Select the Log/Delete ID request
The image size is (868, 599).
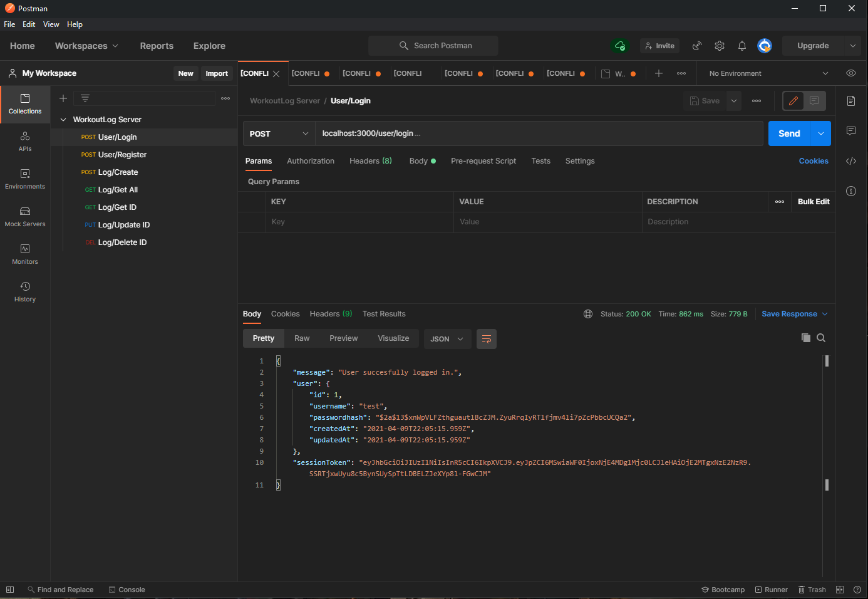pos(122,242)
